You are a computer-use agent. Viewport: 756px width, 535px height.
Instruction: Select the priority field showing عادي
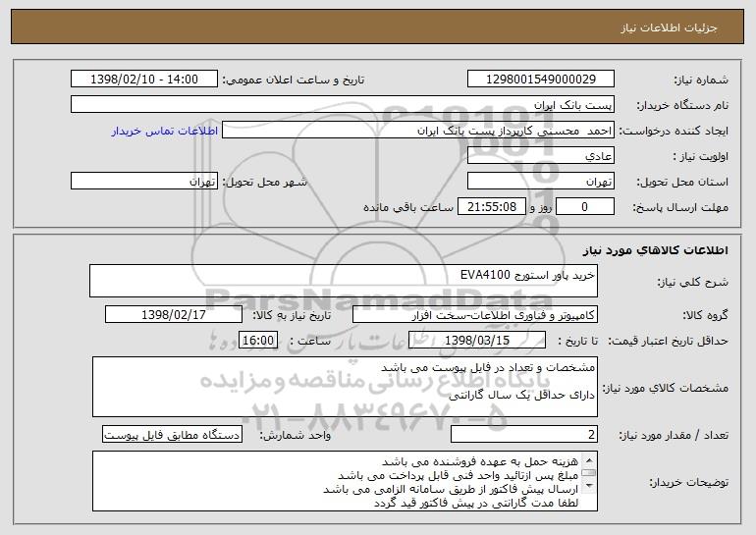540,156
